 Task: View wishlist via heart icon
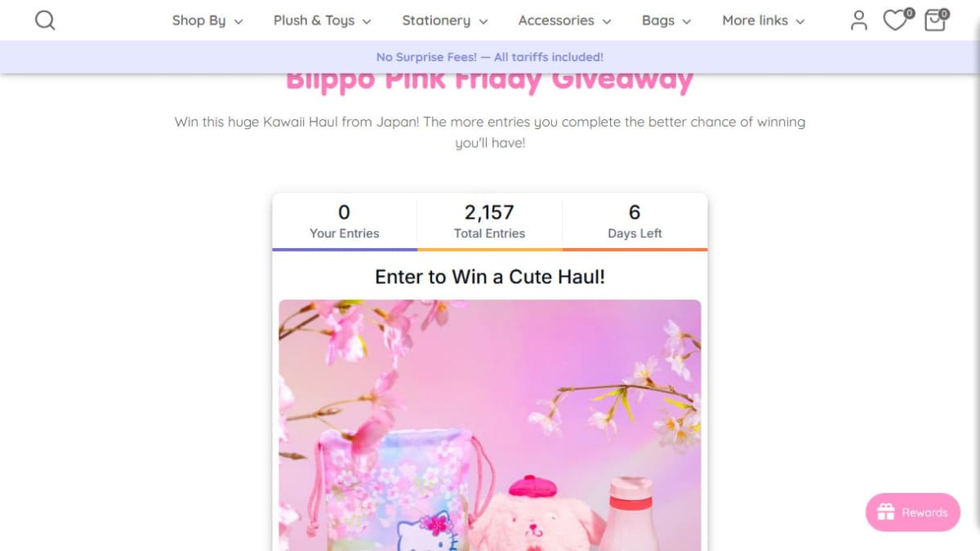pyautogui.click(x=895, y=21)
